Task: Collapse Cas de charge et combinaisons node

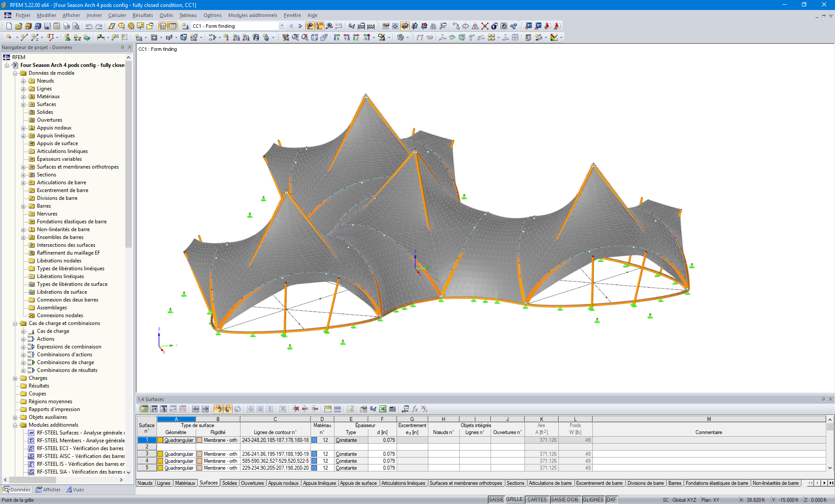Action: click(x=15, y=323)
